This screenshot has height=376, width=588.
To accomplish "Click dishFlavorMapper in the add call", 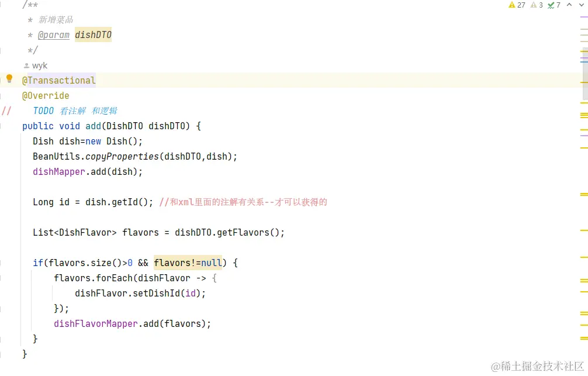I will [x=96, y=323].
